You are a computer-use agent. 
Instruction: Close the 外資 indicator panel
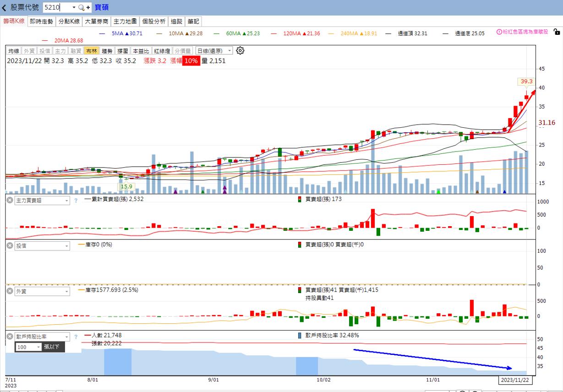pyautogui.click(x=10, y=291)
